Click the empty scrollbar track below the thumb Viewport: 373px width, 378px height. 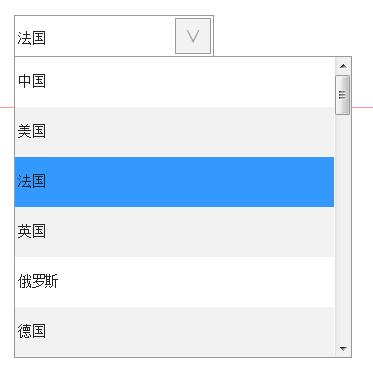point(343,228)
